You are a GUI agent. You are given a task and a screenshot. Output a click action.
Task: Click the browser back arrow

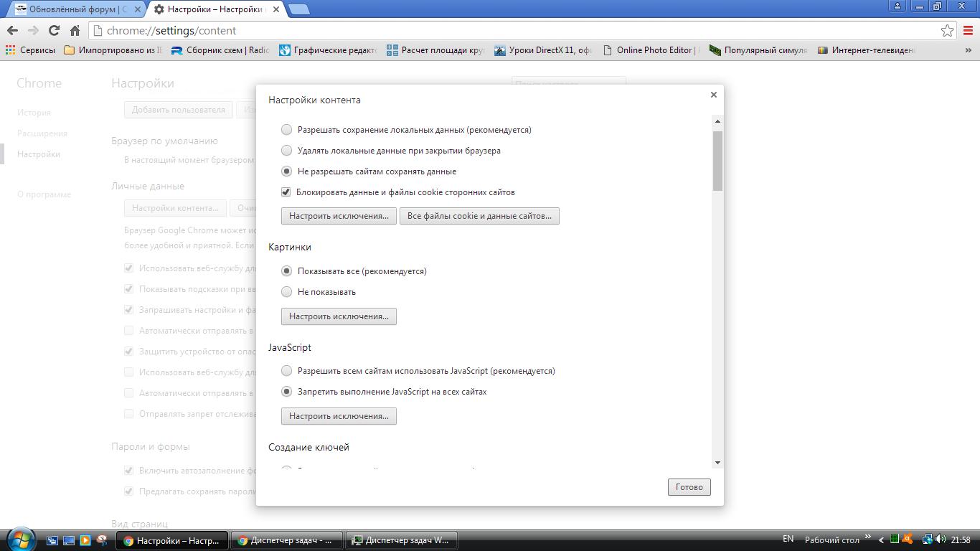tap(12, 30)
